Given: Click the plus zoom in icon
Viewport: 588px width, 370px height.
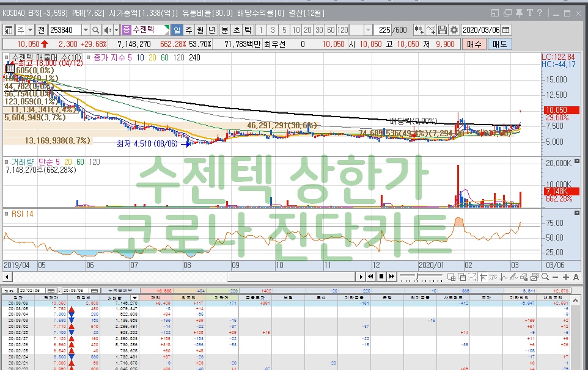Looking at the screenshot, I should pyautogui.click(x=566, y=277).
